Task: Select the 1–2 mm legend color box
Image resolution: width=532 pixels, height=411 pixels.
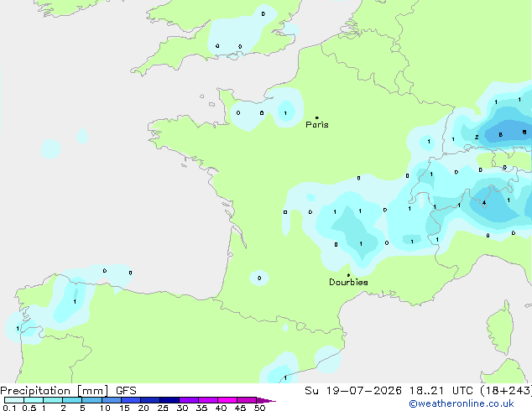Action: (53, 400)
